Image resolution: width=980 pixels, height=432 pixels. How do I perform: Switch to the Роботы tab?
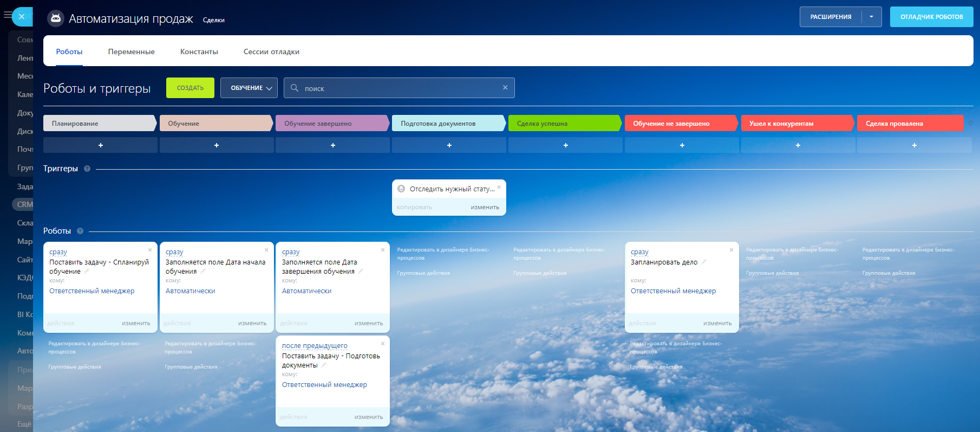click(x=69, y=52)
